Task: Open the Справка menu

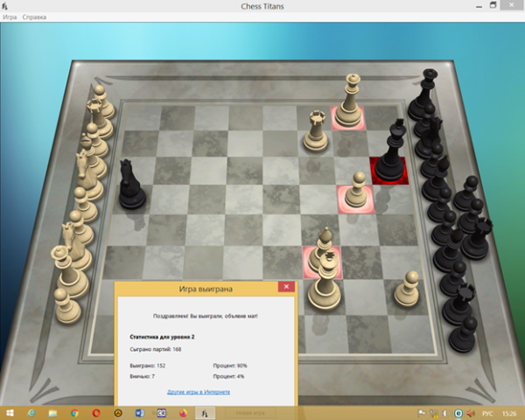Action: [35, 17]
